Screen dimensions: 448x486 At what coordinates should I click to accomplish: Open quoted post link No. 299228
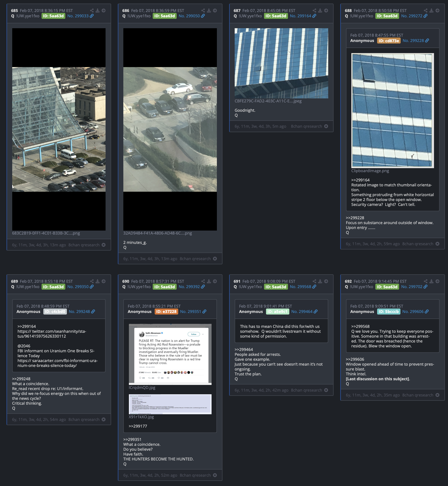pyautogui.click(x=416, y=40)
